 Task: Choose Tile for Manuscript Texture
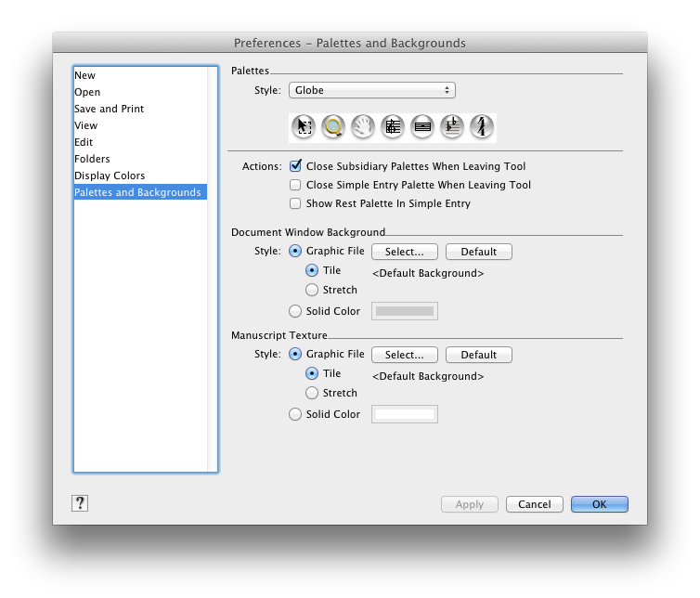point(312,373)
